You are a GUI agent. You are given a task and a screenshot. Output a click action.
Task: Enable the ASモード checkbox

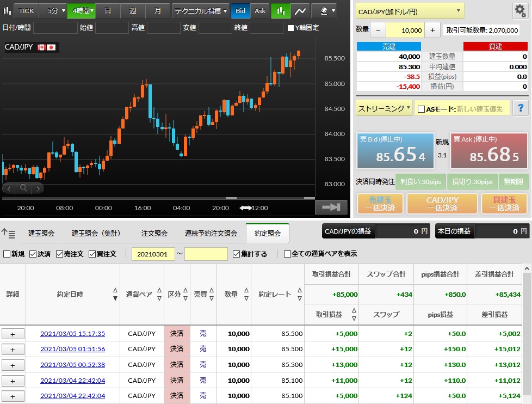[x=421, y=109]
